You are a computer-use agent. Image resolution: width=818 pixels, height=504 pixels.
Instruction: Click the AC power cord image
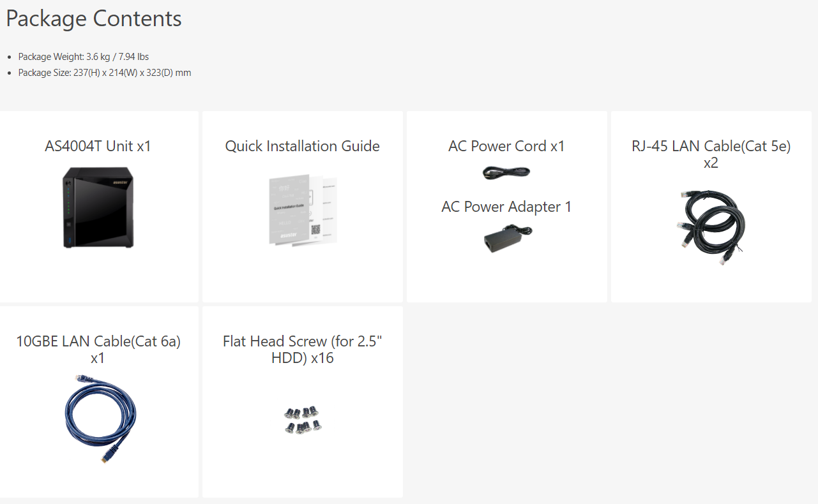[506, 172]
